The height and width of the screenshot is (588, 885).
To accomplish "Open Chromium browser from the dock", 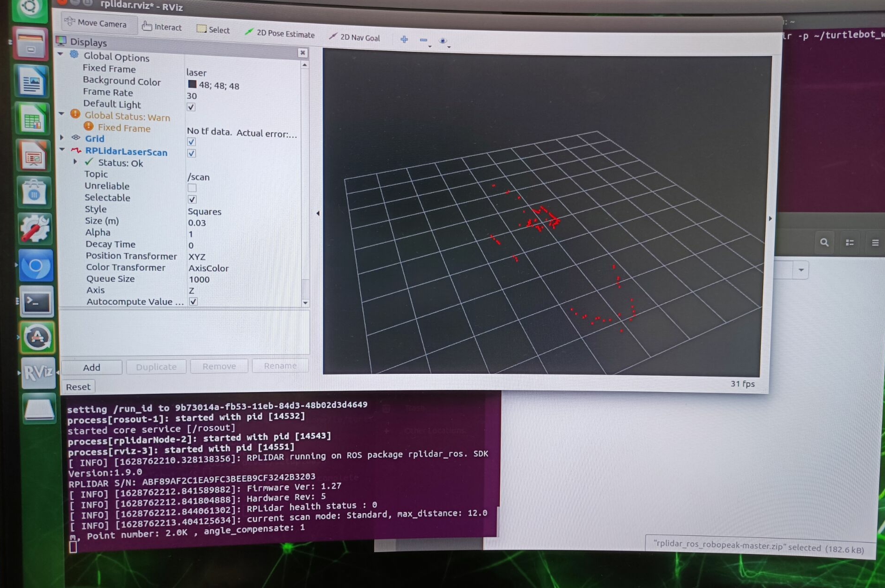I will pos(36,266).
